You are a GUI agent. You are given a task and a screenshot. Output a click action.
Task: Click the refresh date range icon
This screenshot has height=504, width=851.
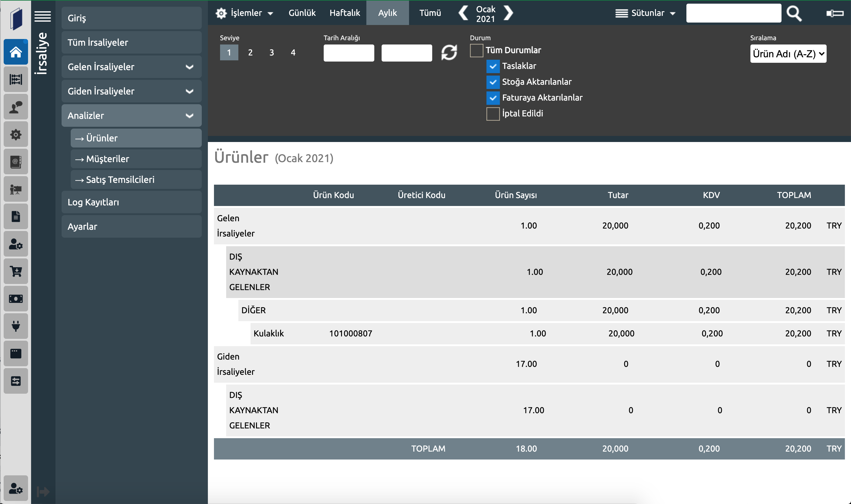[449, 53]
